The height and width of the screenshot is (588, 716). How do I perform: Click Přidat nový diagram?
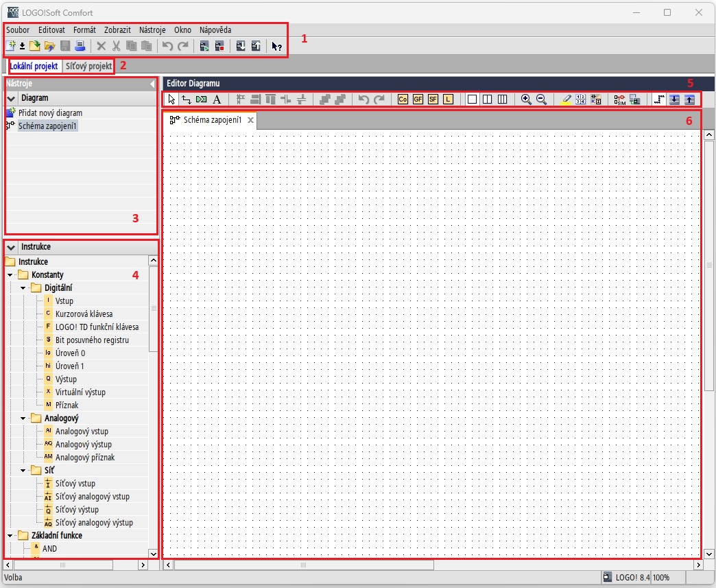(50, 113)
